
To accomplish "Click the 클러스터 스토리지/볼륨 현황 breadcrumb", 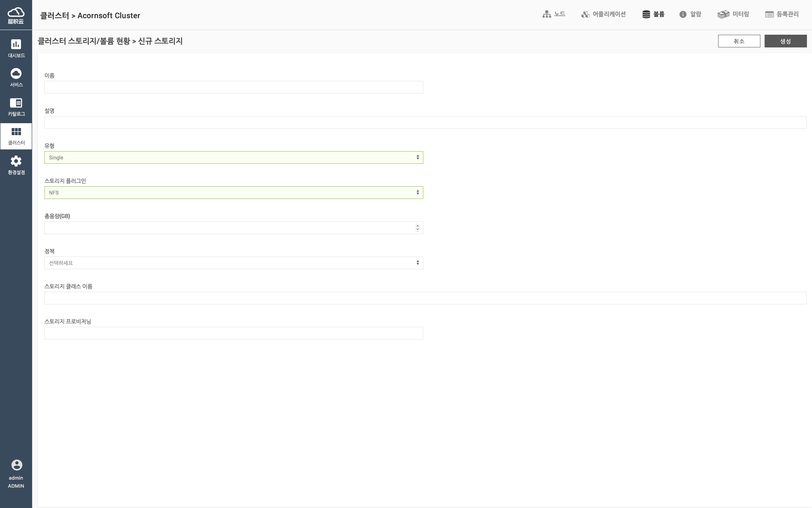I will (x=84, y=41).
